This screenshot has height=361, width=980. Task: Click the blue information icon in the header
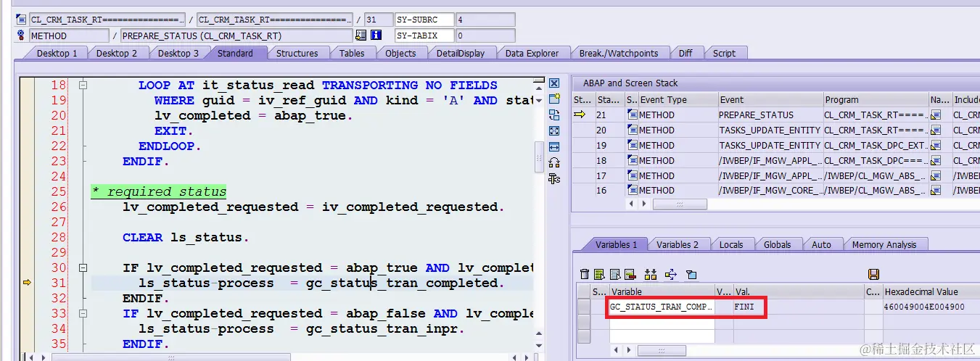click(376, 36)
